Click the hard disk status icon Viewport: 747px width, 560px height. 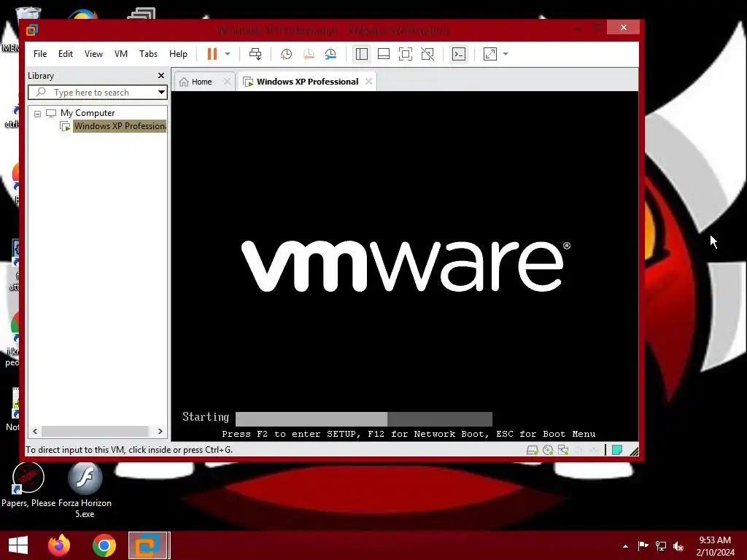(x=532, y=450)
